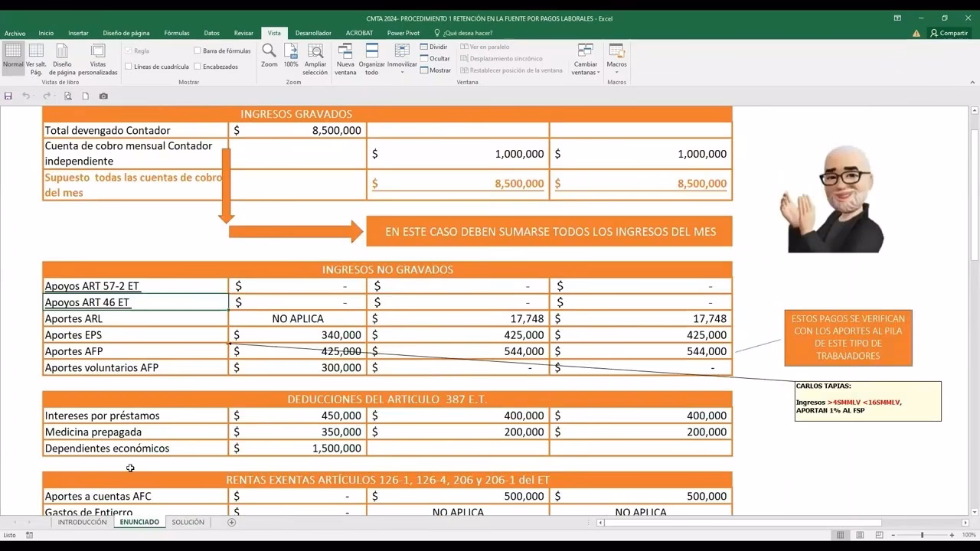Switch to the SOLUCIÓN sheet tab
980x551 pixels.
pos(188,523)
